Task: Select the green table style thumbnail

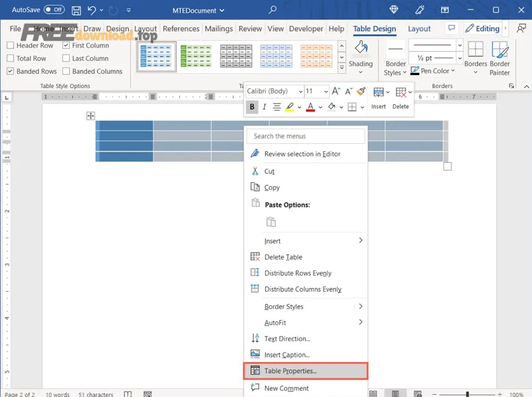Action: point(196,56)
